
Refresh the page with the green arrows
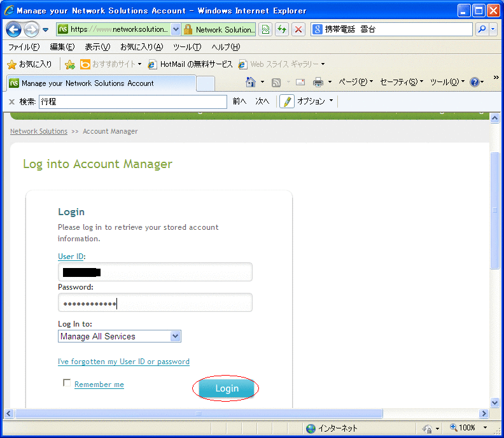click(282, 29)
